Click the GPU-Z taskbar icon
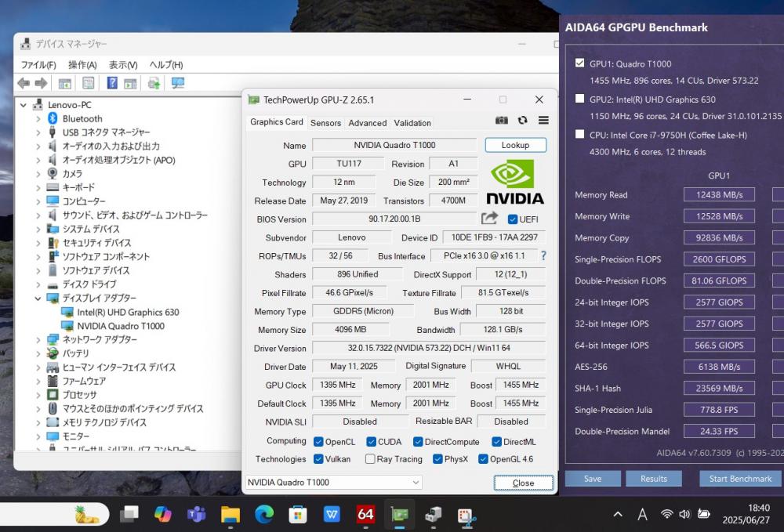 pyautogui.click(x=400, y=513)
